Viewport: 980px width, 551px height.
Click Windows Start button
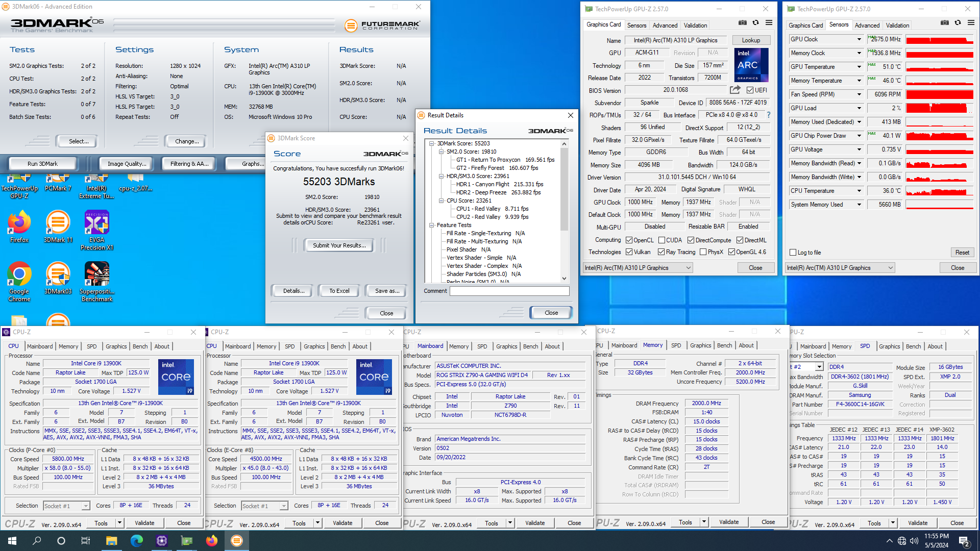pyautogui.click(x=12, y=541)
